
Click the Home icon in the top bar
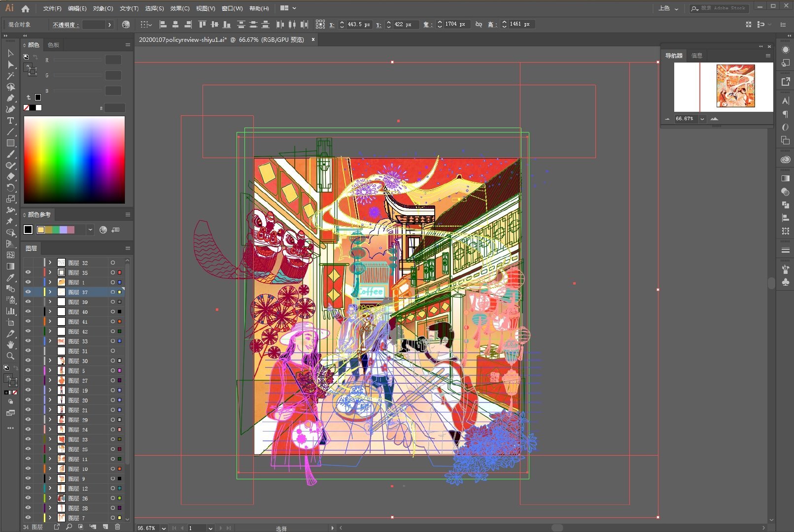pyautogui.click(x=25, y=8)
